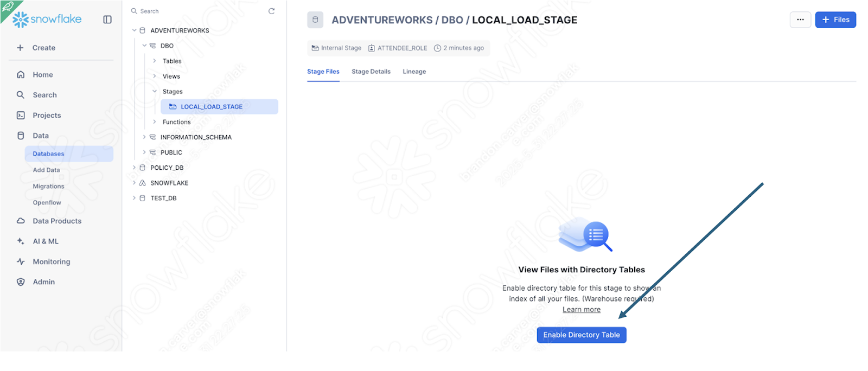Open Add Data submenu item
This screenshot has width=868, height=371.
(x=47, y=170)
